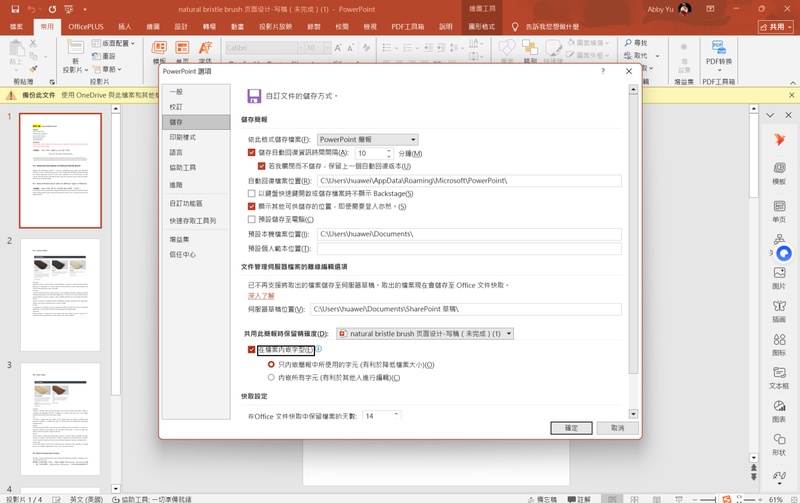This screenshot has width=800, height=503.
Task: Collapse the right sidebar with chevron
Action: tap(770, 115)
